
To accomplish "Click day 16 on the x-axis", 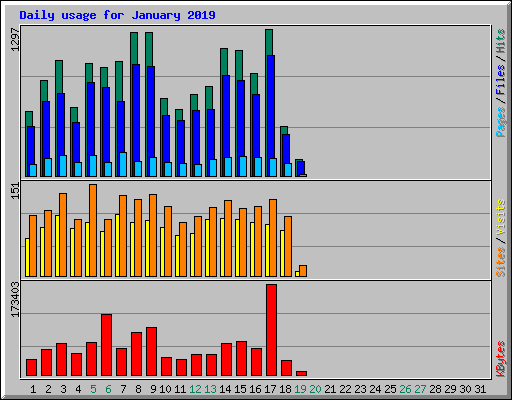I will [255, 389].
